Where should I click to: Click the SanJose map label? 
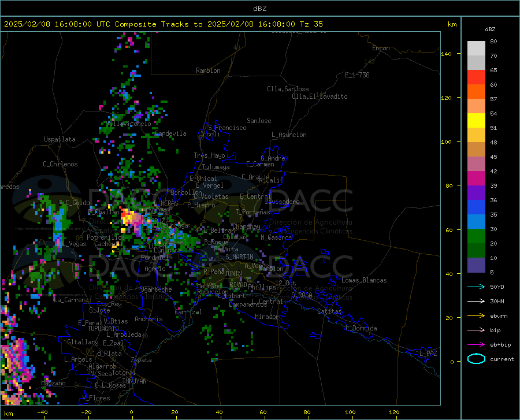point(259,121)
